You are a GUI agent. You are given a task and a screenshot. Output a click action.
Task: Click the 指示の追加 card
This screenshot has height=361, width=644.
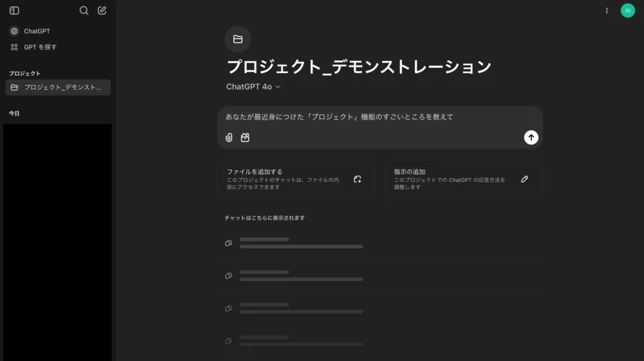464,179
